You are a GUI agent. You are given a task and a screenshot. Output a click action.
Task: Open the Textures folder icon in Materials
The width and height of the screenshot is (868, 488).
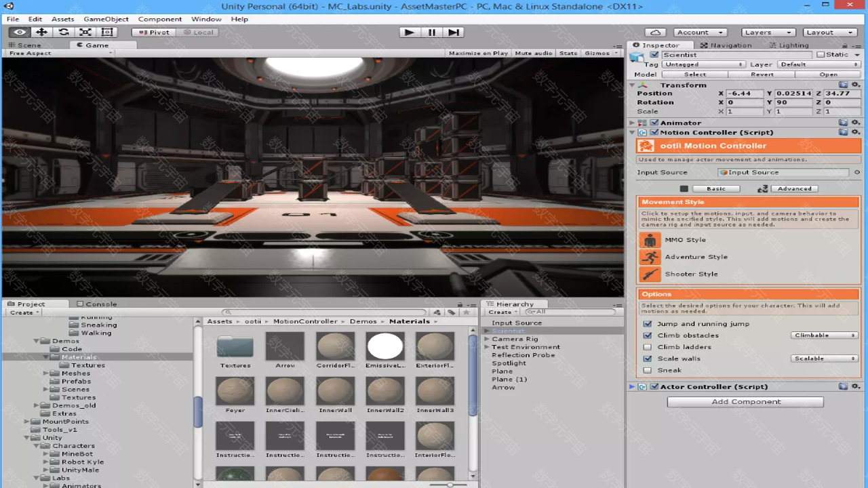[235, 347]
